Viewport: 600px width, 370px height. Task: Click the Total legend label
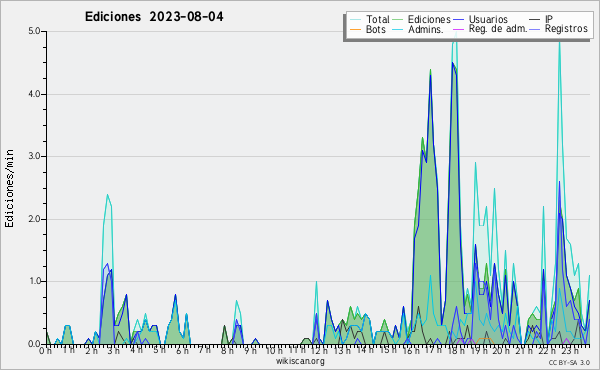[x=377, y=19]
